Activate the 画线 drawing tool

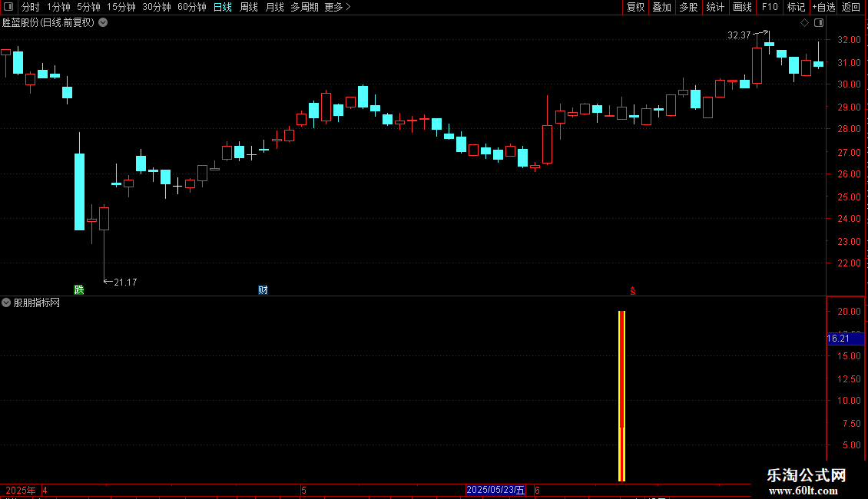click(742, 7)
